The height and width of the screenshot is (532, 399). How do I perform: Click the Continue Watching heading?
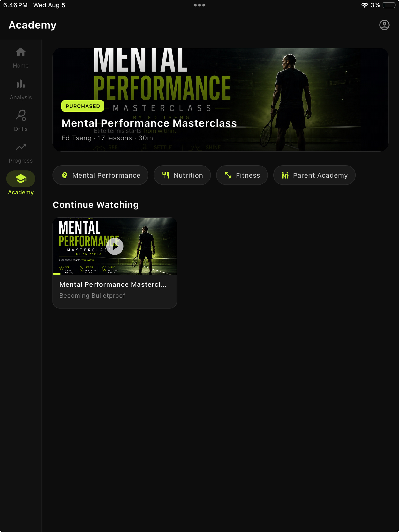tap(95, 205)
